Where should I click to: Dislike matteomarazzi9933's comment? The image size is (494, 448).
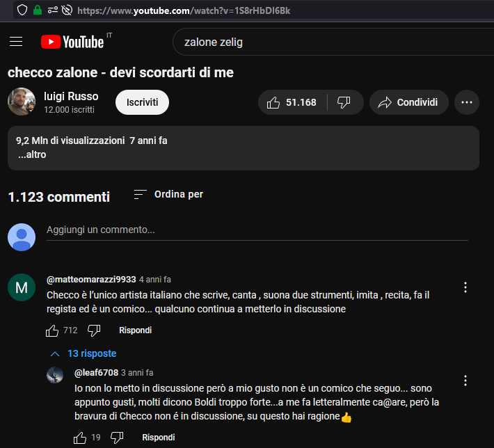tap(94, 330)
